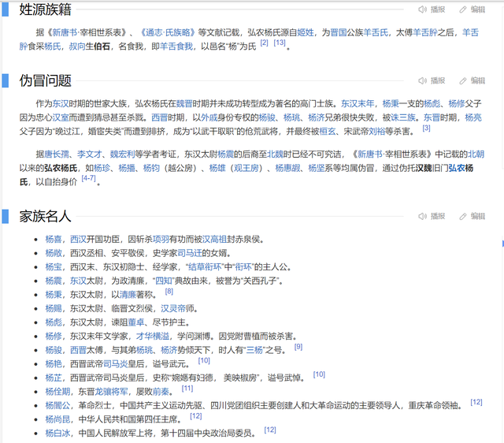Open the 杨闇公 list entry
The image size is (504, 443).
coord(57,406)
